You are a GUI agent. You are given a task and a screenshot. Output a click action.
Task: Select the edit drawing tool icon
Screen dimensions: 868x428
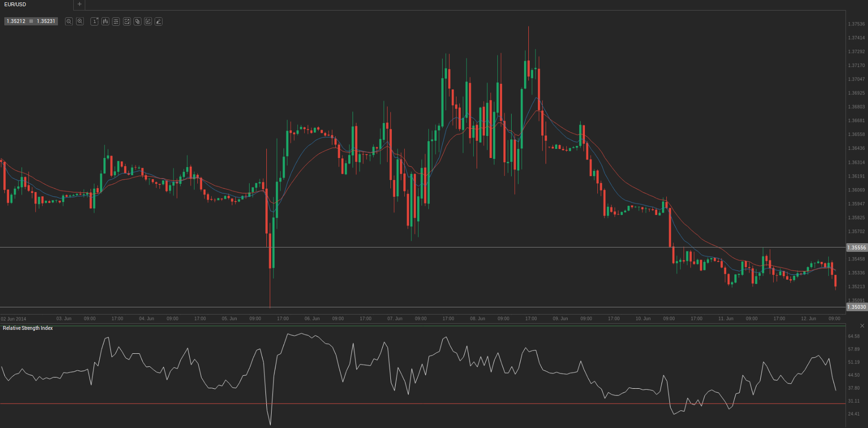tap(148, 22)
